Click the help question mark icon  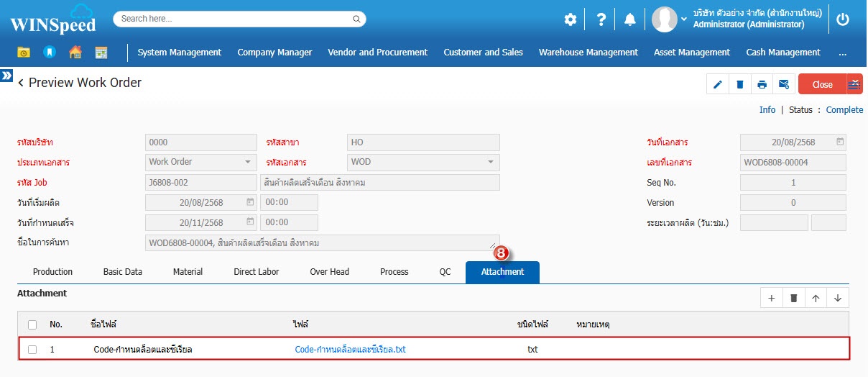601,20
